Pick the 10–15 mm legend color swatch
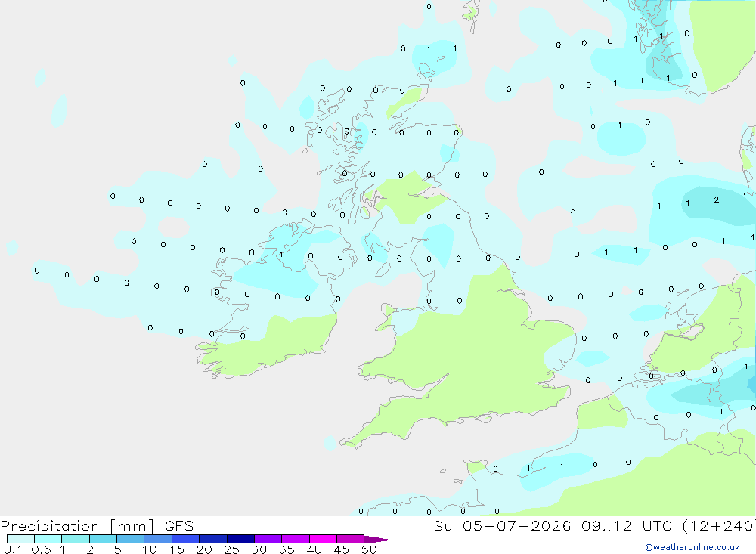Screen dimensions: 756x554 tap(158, 539)
